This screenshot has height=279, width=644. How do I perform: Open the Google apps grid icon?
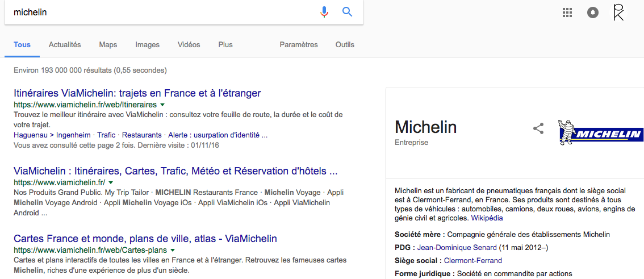[x=567, y=13]
